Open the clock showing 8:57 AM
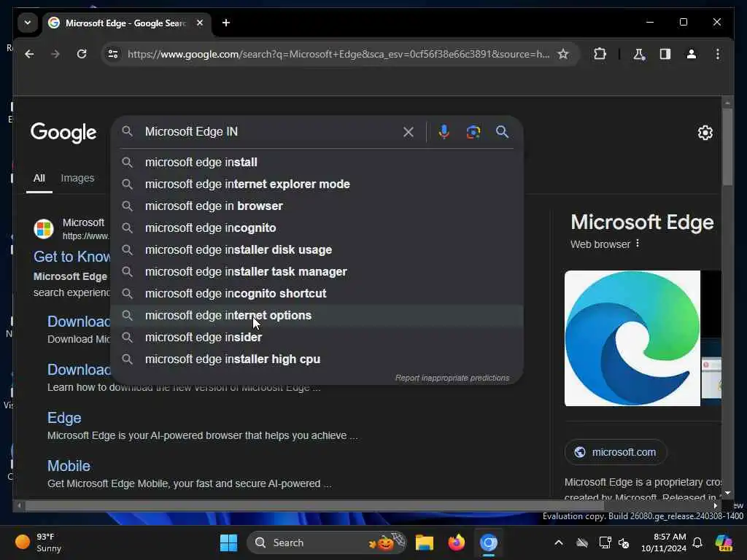 pyautogui.click(x=663, y=542)
